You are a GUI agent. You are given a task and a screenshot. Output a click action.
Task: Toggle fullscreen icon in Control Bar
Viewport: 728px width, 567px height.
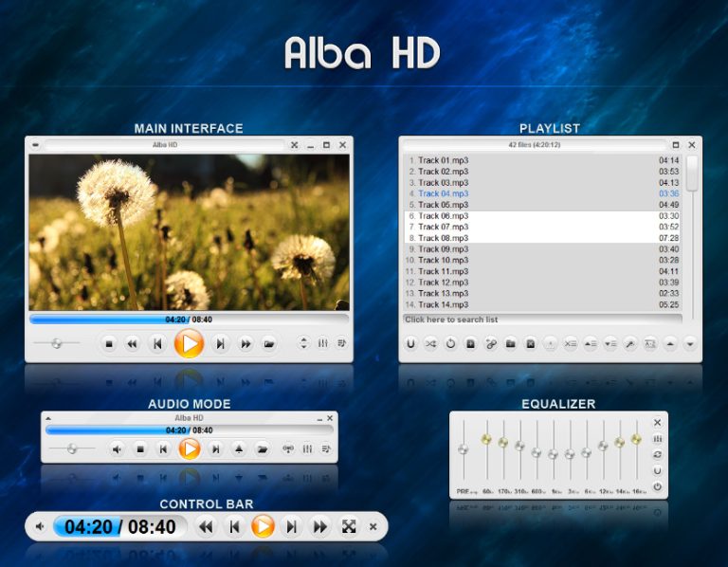(349, 526)
